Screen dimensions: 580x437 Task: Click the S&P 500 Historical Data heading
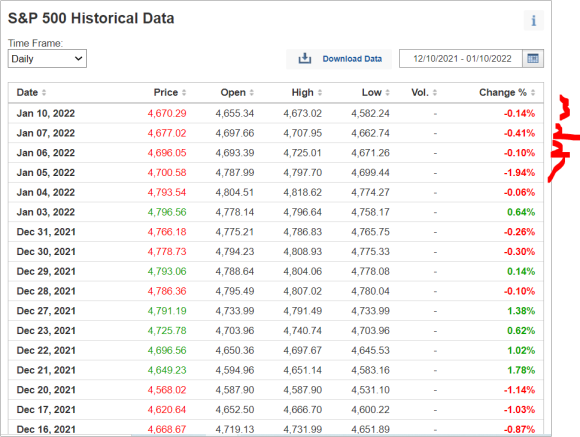point(91,19)
